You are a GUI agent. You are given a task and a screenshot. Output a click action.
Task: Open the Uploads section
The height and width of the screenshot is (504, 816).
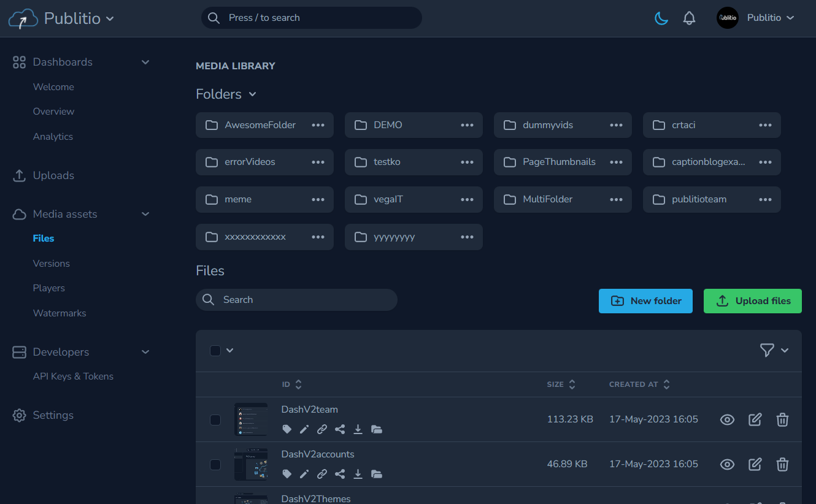[44, 175]
